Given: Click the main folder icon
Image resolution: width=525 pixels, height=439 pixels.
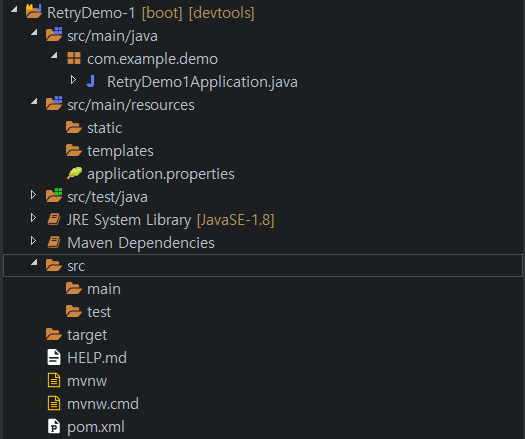Looking at the screenshot, I should click(74, 289).
